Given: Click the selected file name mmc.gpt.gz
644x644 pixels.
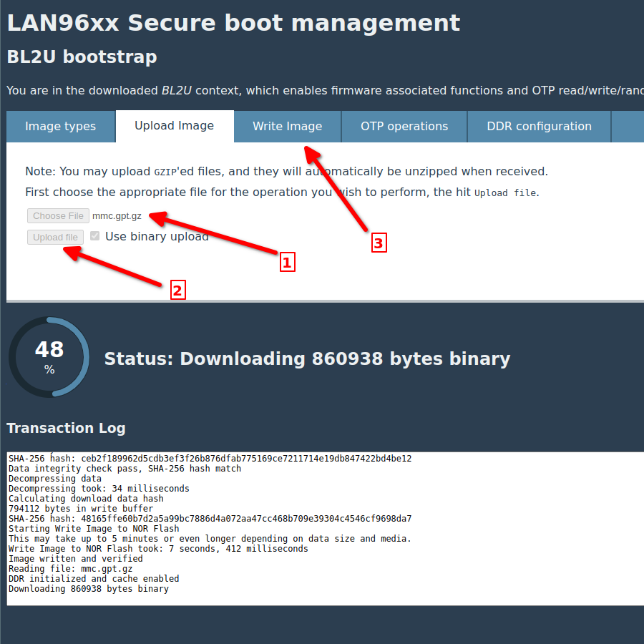Looking at the screenshot, I should [x=117, y=216].
